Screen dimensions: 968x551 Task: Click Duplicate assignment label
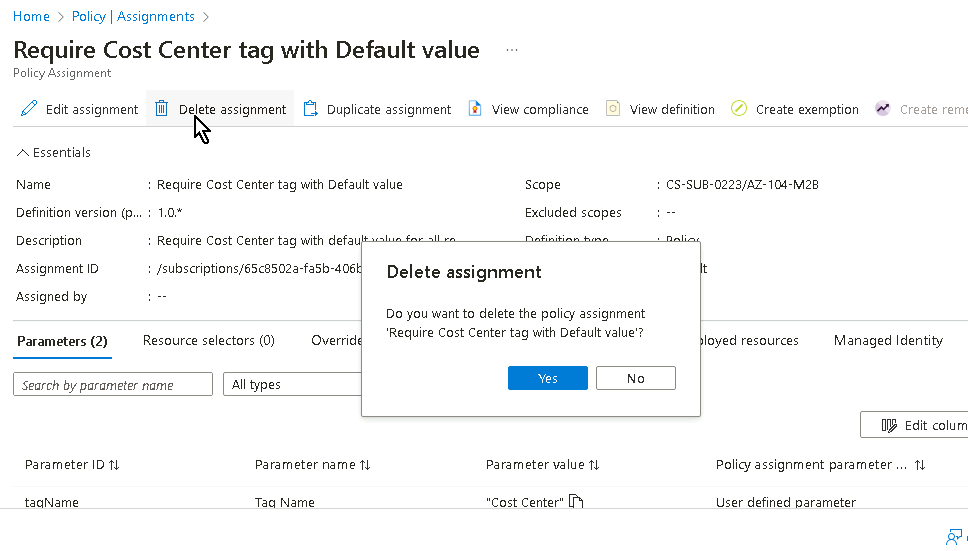click(389, 109)
